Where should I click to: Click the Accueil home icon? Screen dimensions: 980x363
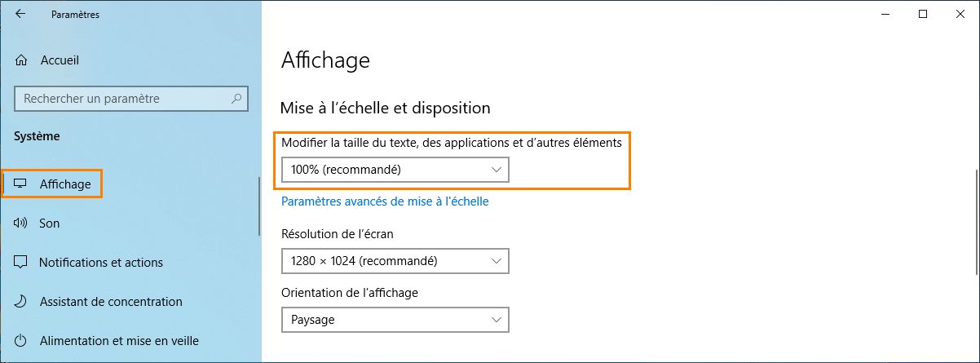(22, 60)
